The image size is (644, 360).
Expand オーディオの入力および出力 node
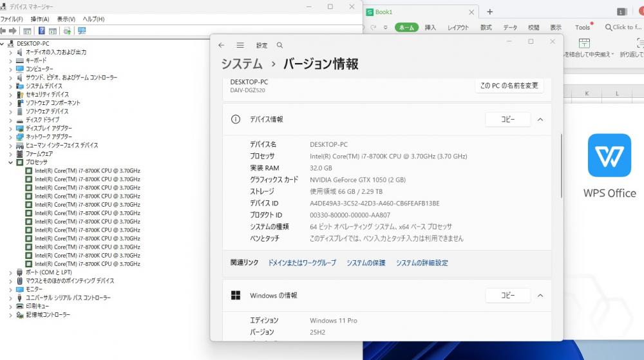(x=11, y=52)
